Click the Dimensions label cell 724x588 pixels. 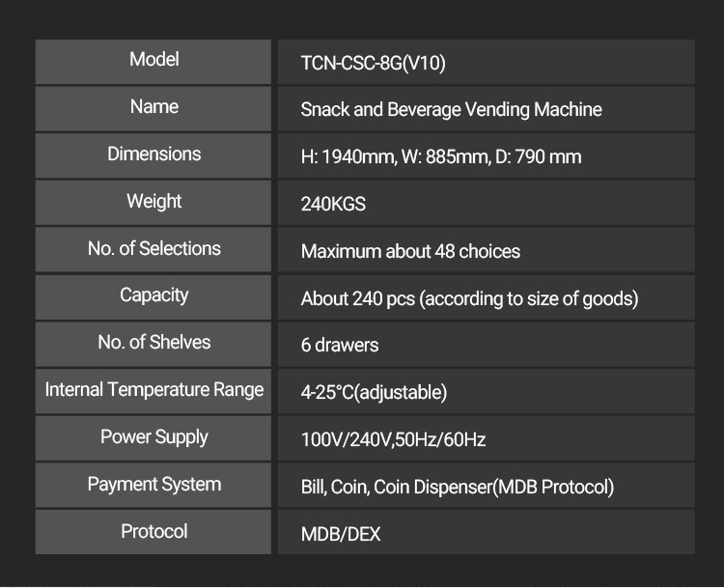click(x=154, y=154)
